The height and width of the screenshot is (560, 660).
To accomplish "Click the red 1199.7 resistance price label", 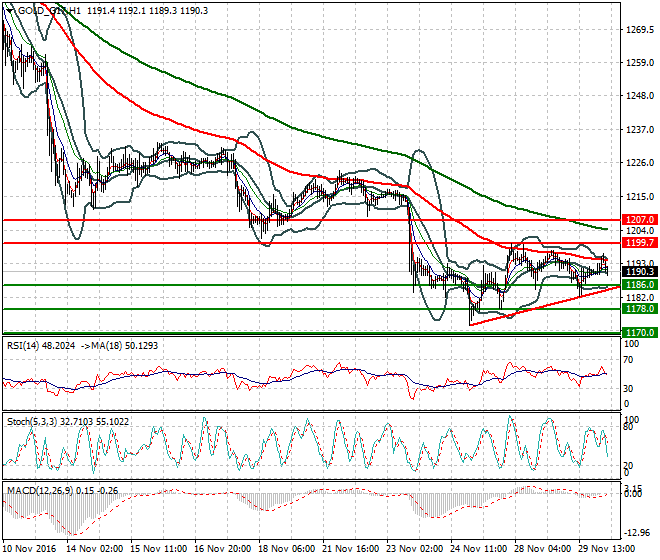I will pyautogui.click(x=640, y=243).
